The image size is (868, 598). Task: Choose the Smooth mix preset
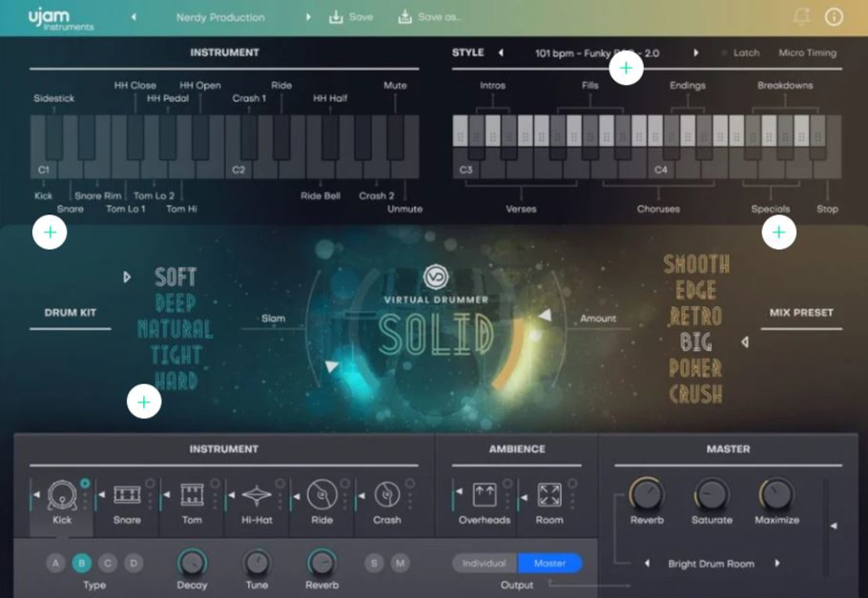(696, 264)
